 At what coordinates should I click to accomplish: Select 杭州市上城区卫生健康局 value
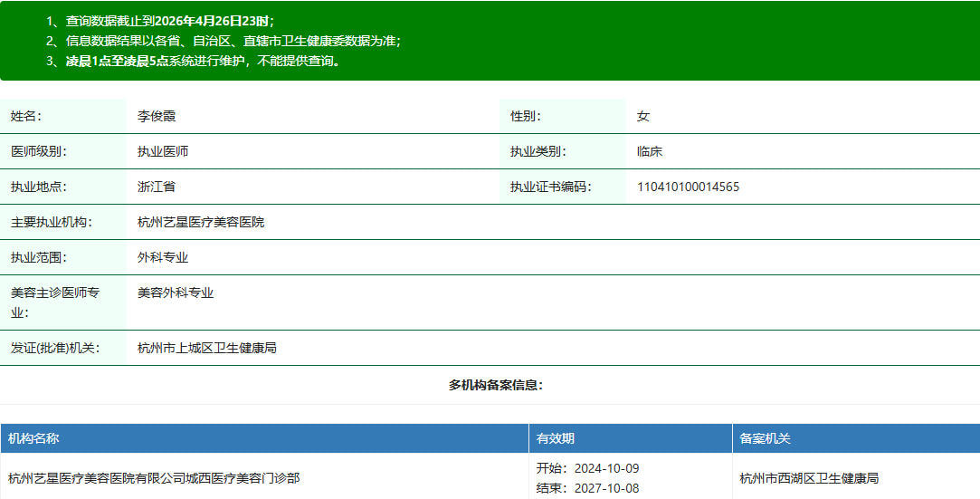click(x=207, y=348)
